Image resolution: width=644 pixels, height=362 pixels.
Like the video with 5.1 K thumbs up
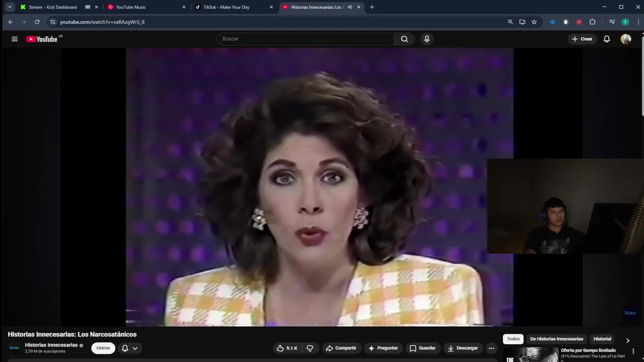(287, 348)
